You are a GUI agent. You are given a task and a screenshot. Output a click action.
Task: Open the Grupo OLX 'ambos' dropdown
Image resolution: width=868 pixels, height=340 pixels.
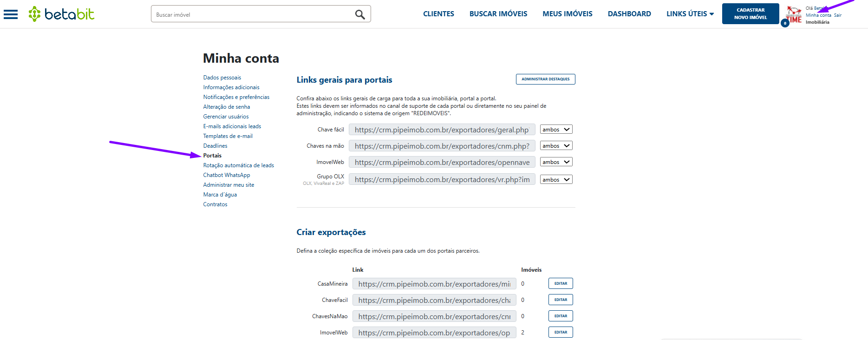coord(556,180)
